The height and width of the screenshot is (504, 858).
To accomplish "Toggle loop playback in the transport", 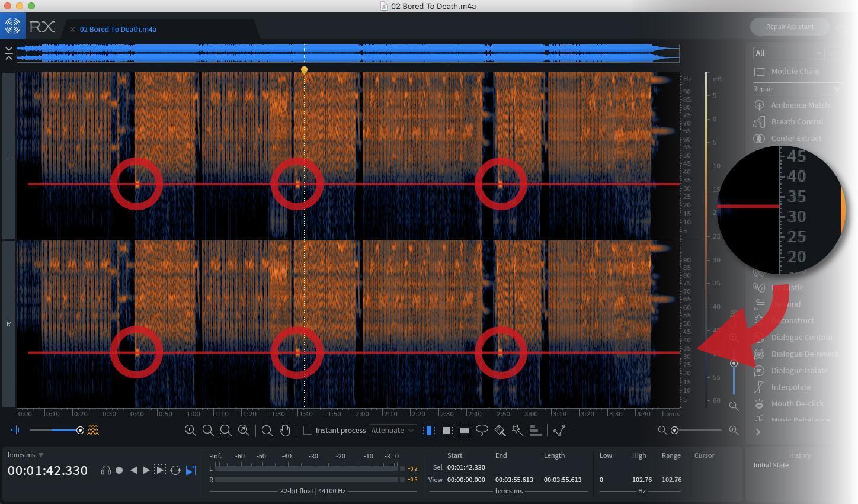I will (175, 470).
